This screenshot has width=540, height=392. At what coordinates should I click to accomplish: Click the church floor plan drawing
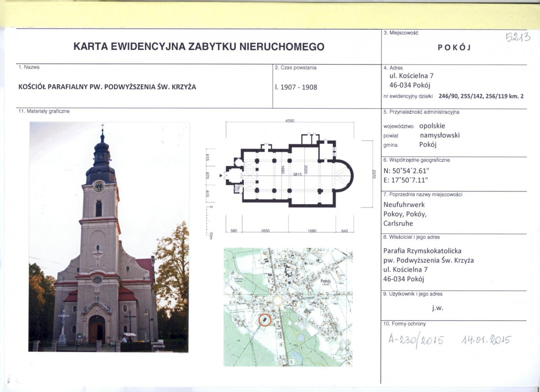point(288,176)
